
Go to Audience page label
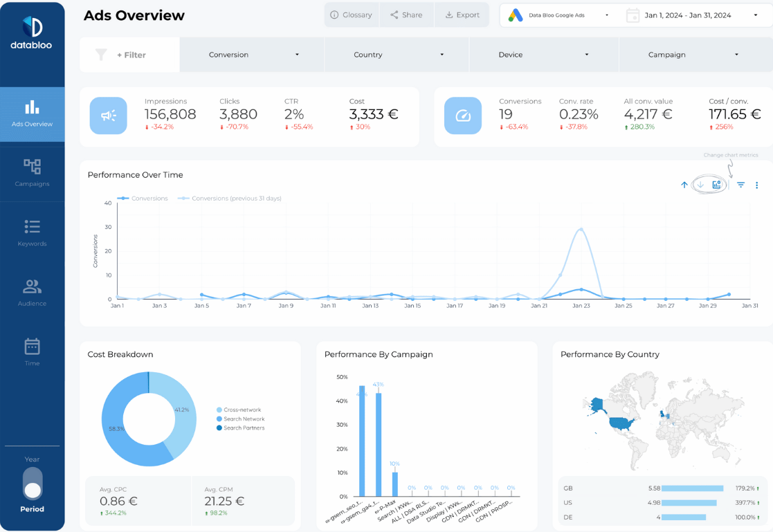click(32, 304)
